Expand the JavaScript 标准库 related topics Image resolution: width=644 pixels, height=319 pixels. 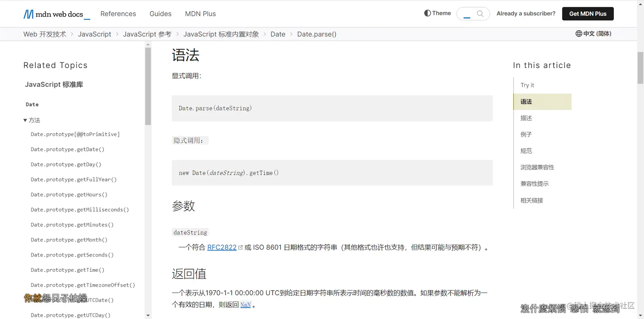pyautogui.click(x=54, y=84)
